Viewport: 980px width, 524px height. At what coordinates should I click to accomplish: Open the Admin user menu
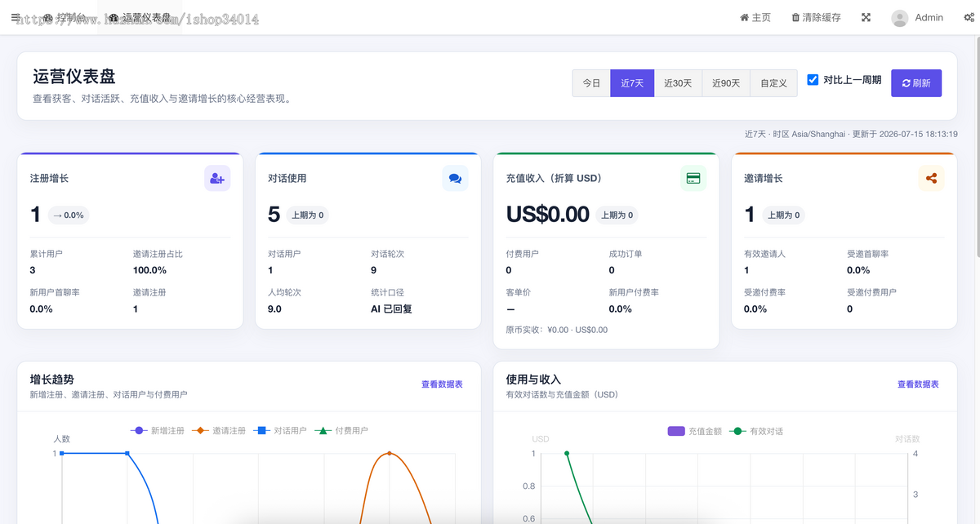(x=918, y=18)
